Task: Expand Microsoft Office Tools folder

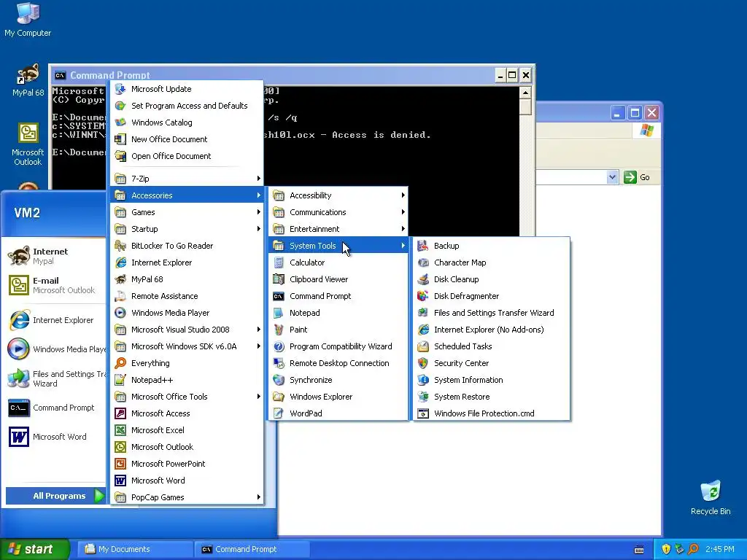Action: click(187, 396)
